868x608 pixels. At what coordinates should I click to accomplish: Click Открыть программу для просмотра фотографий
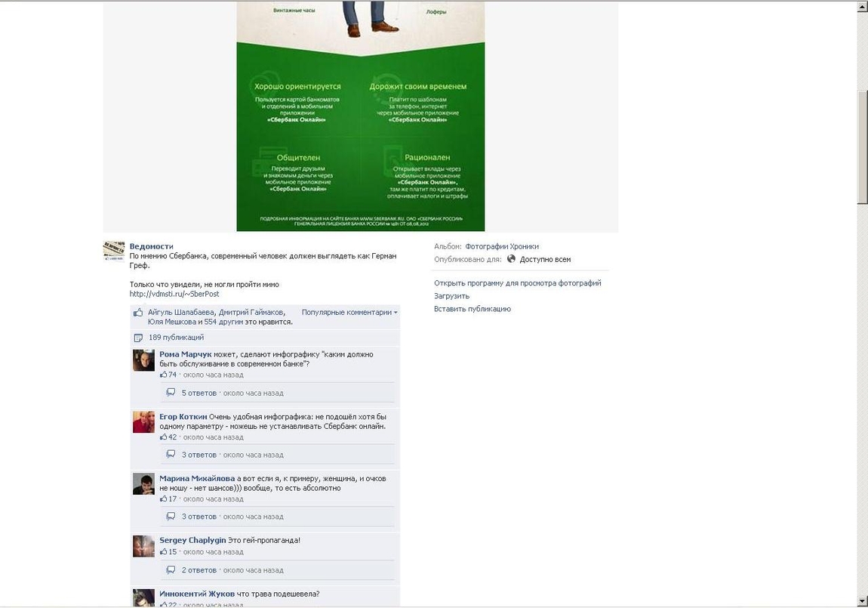518,283
